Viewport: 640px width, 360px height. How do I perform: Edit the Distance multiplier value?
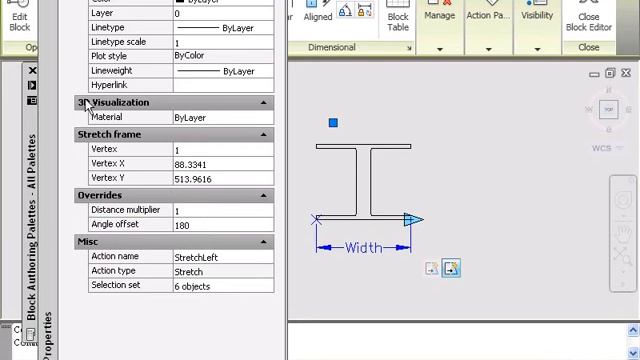tap(223, 211)
